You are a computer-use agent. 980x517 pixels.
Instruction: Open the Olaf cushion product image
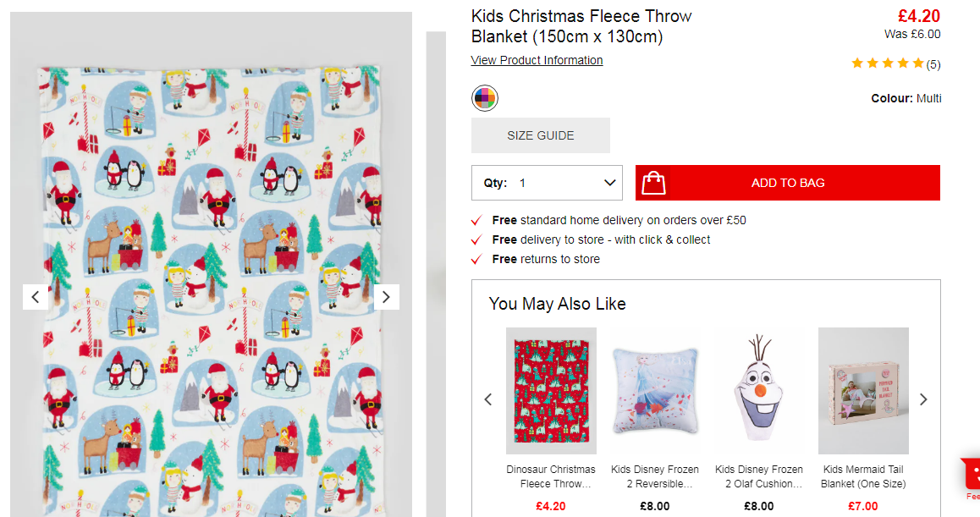tap(759, 391)
